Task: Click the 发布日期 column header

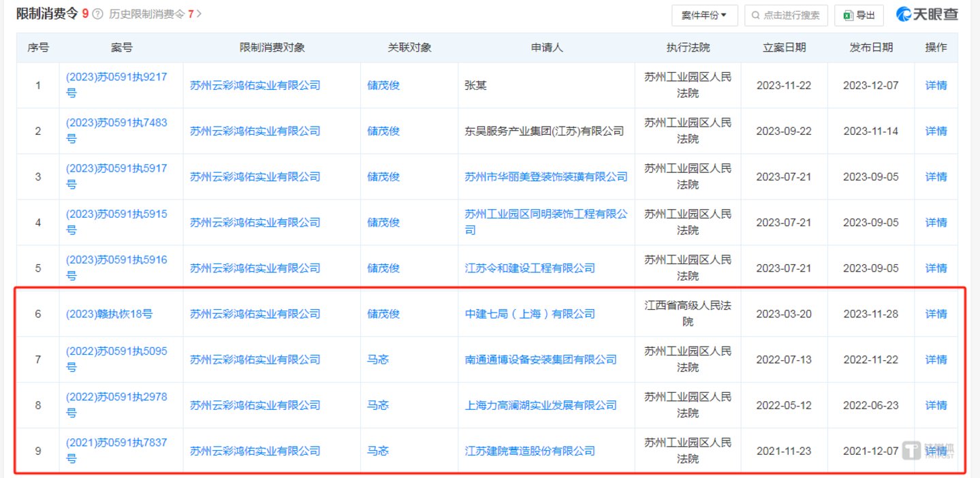Action: point(870,48)
